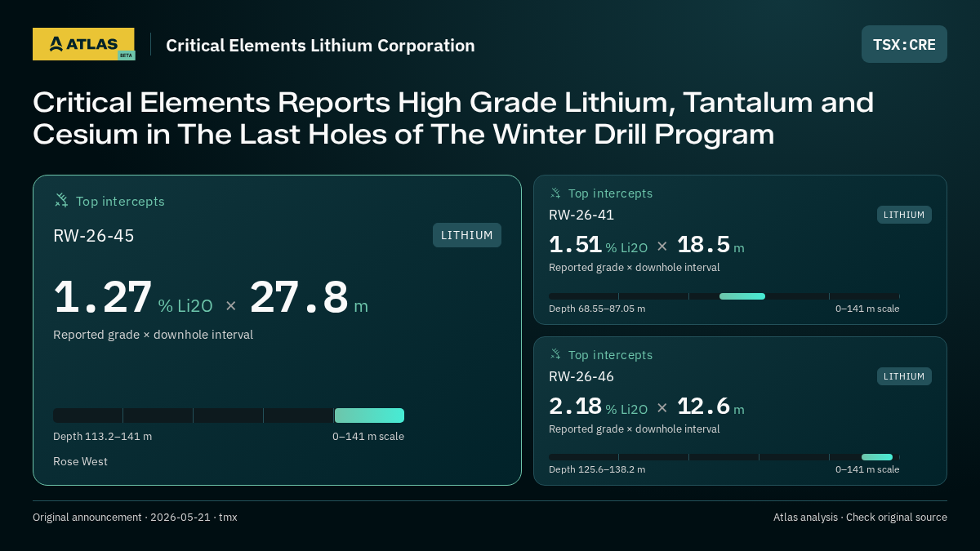Click the drill icon in RW-26-41 card
Viewport: 980px width, 551px height.
coord(555,193)
